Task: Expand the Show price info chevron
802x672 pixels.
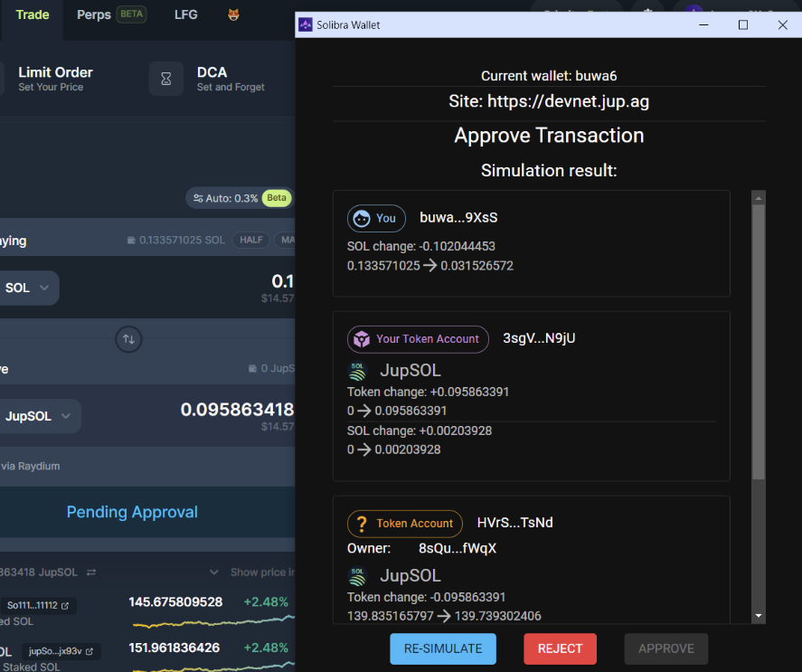Action: tap(214, 573)
